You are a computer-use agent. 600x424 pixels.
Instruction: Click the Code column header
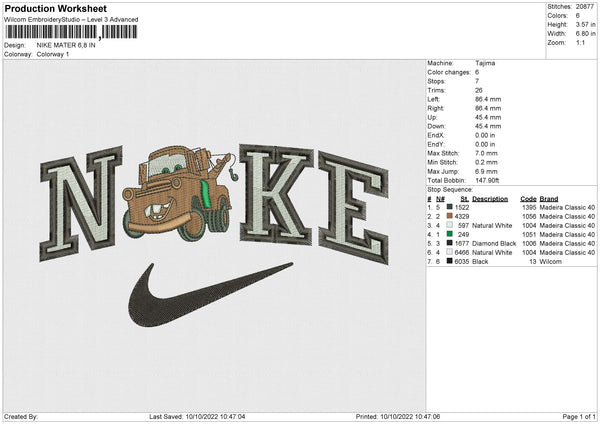coord(529,198)
